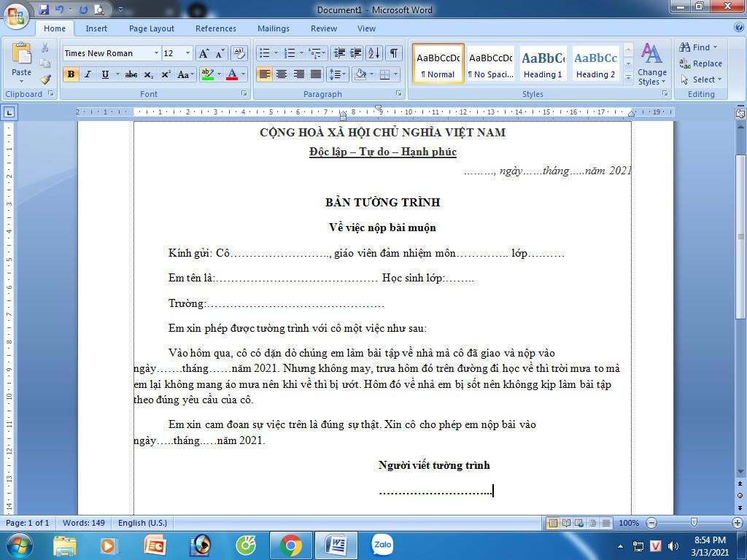This screenshot has width=747, height=560.
Task: Decrease paragraph indent
Action: (339, 52)
